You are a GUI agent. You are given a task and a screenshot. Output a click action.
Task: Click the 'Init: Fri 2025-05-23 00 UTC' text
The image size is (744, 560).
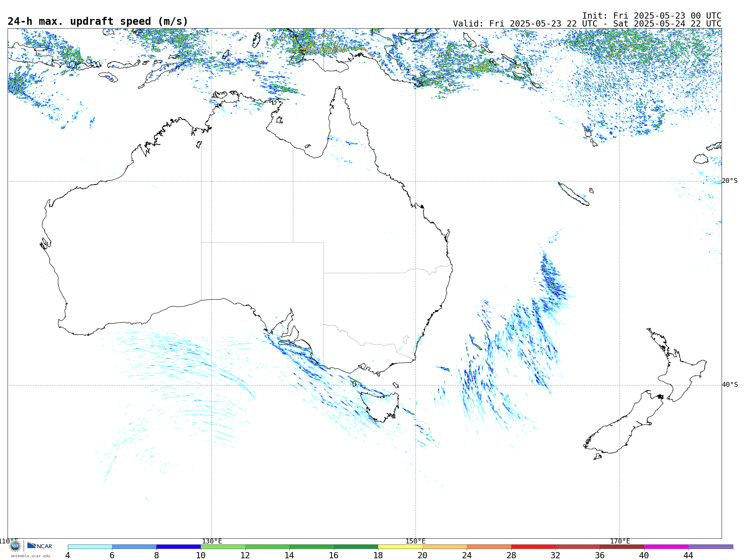[x=652, y=16]
